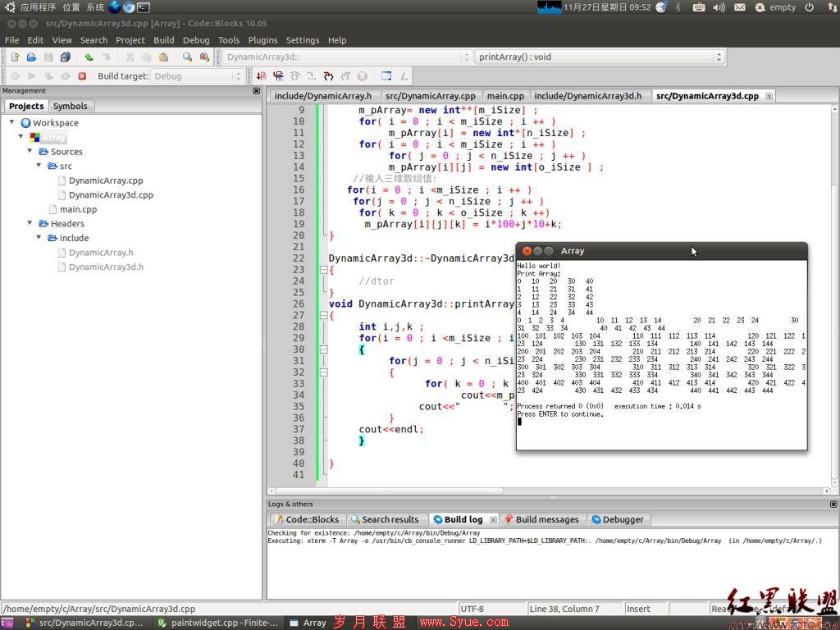This screenshot has width=840, height=630.
Task: Show the Build messages tab
Action: pyautogui.click(x=541, y=519)
